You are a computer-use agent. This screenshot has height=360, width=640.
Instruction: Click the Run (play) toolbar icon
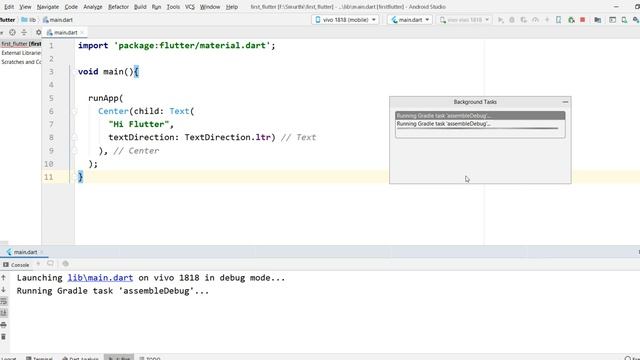tap(500, 20)
